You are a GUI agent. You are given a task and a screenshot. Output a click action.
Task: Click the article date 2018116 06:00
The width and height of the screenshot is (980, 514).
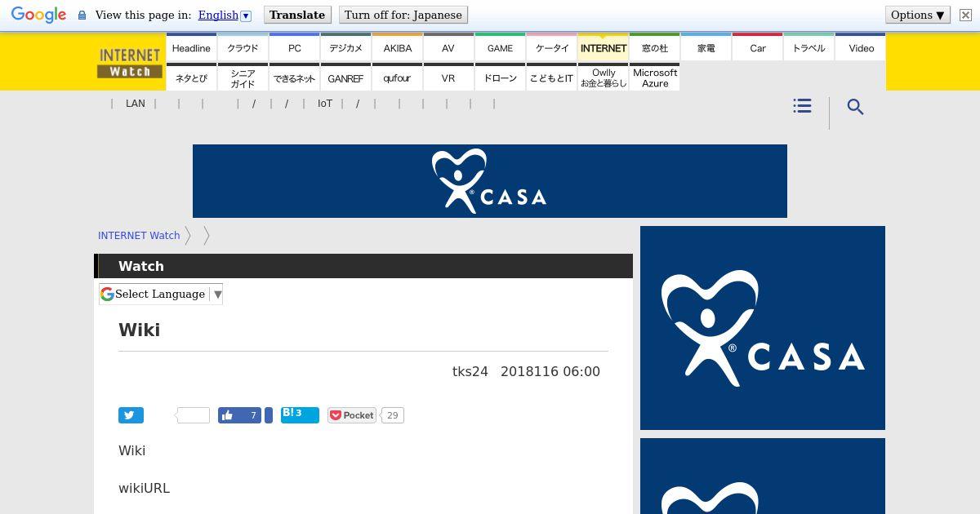[x=550, y=371]
